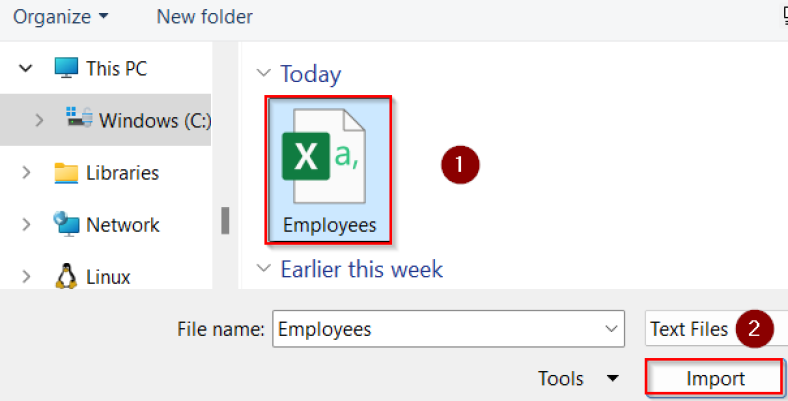Collapse the This PC tree node
Screen dimensions: 788x401
(x=25, y=69)
